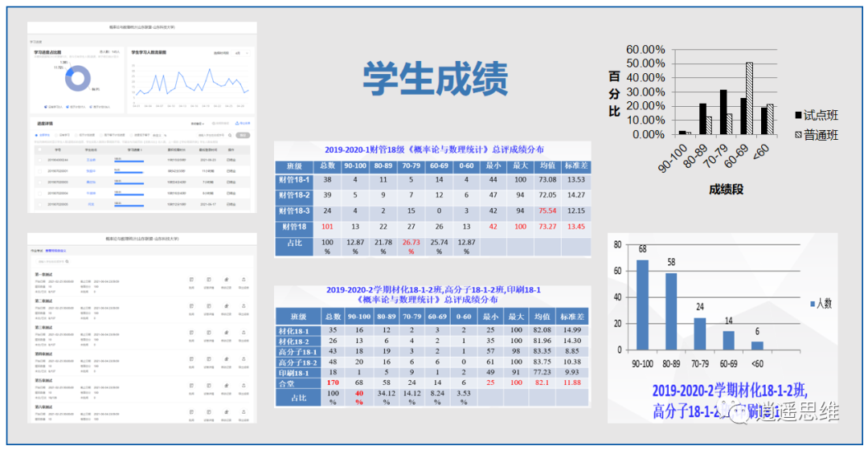Open the blue tab link beside 作业考试

point(56,251)
